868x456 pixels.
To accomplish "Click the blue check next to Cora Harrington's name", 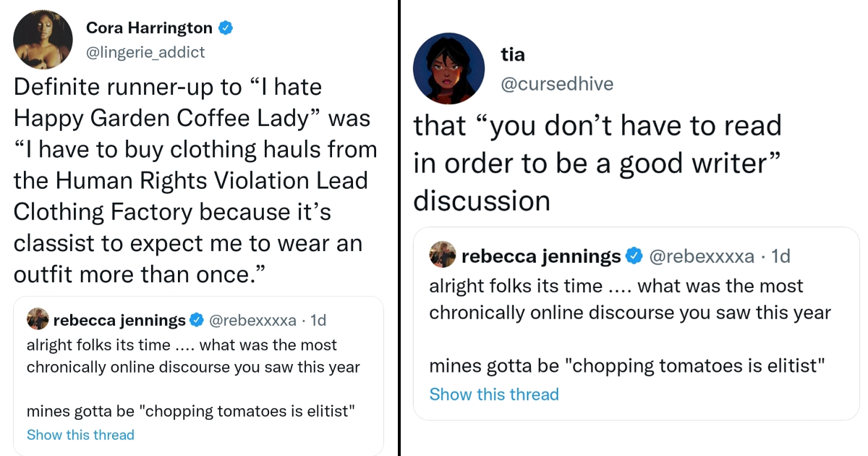I will [226, 28].
